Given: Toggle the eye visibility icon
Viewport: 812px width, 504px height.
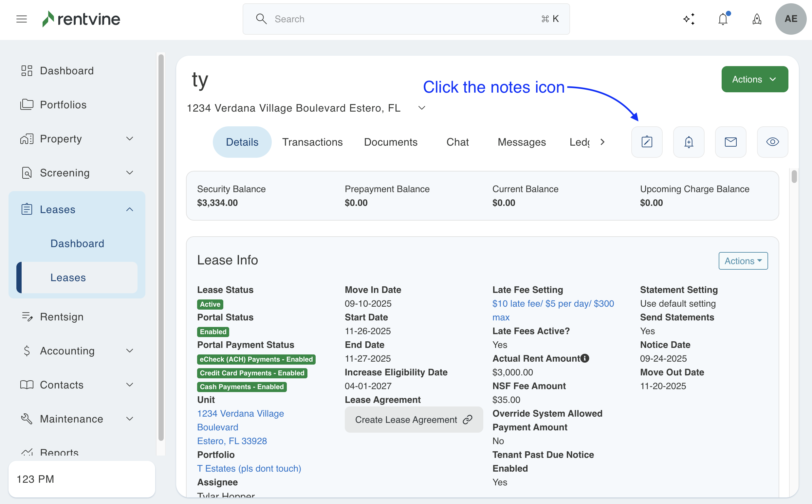Looking at the screenshot, I should point(772,142).
